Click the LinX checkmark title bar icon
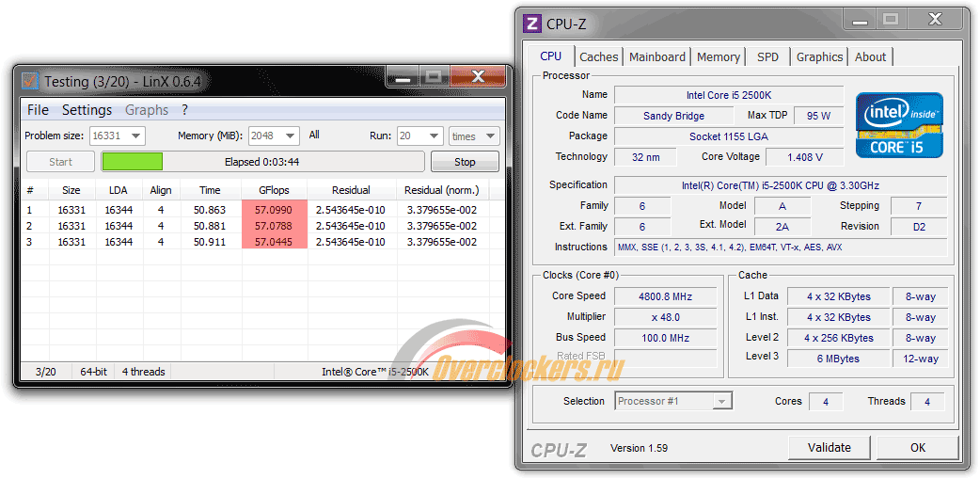This screenshot has height=479, width=980. click(x=29, y=81)
